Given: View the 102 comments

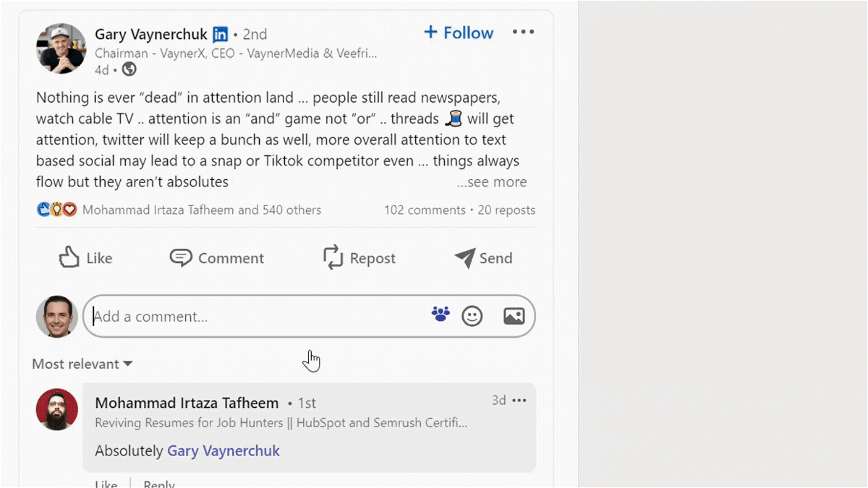Looking at the screenshot, I should point(425,210).
